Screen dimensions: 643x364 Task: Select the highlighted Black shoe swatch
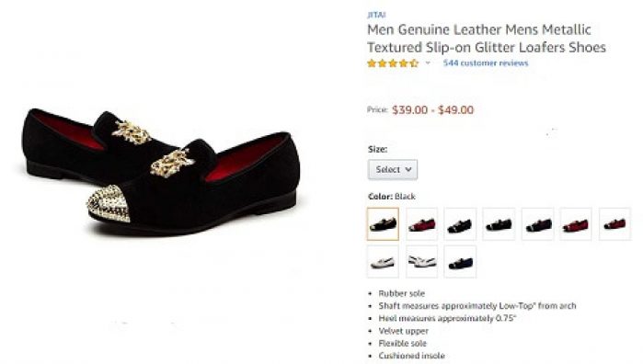(383, 223)
